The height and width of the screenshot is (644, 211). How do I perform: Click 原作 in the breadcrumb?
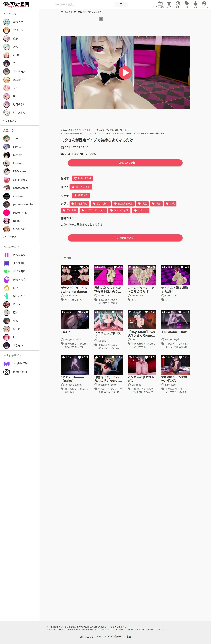[x=70, y=12]
